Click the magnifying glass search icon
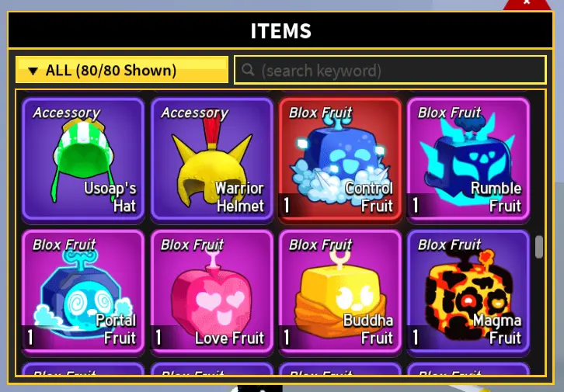564x392 pixels. [248, 69]
